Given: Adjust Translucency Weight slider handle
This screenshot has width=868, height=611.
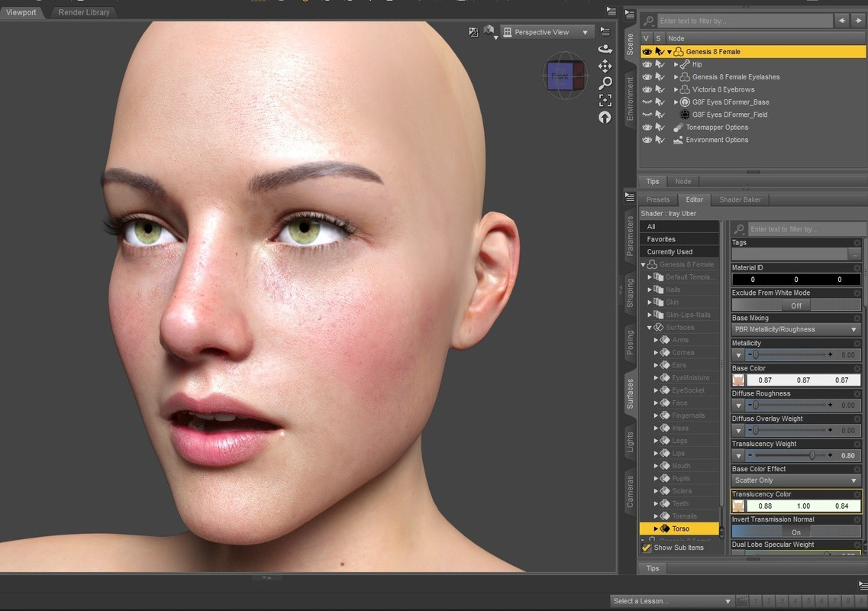Looking at the screenshot, I should [x=812, y=455].
